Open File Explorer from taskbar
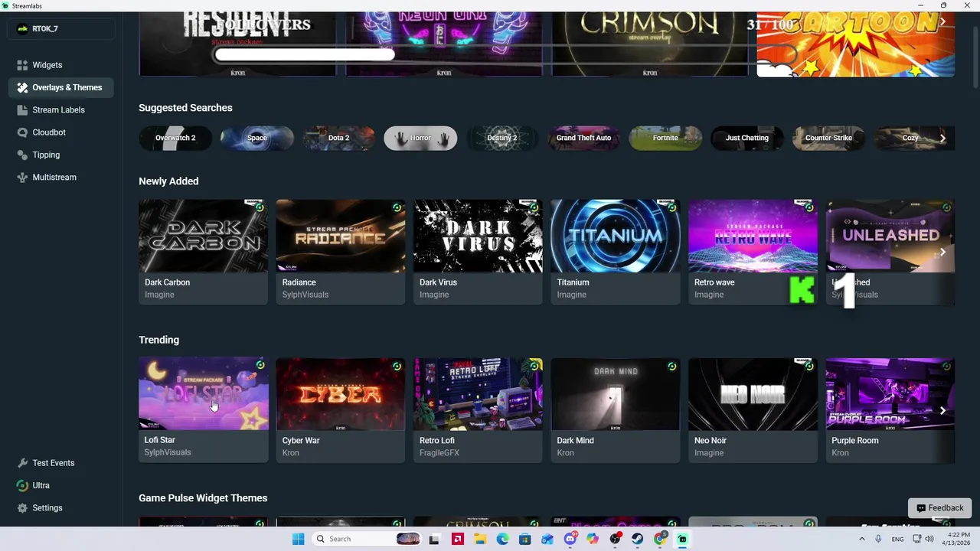Screen dimensions: 980x551 480,539
